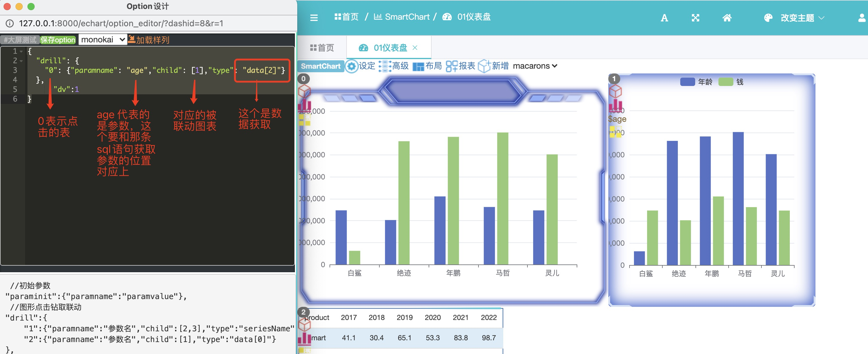Image resolution: width=868 pixels, height=354 pixels.
Task: Click the fullscreen expand icon in header
Action: click(695, 18)
